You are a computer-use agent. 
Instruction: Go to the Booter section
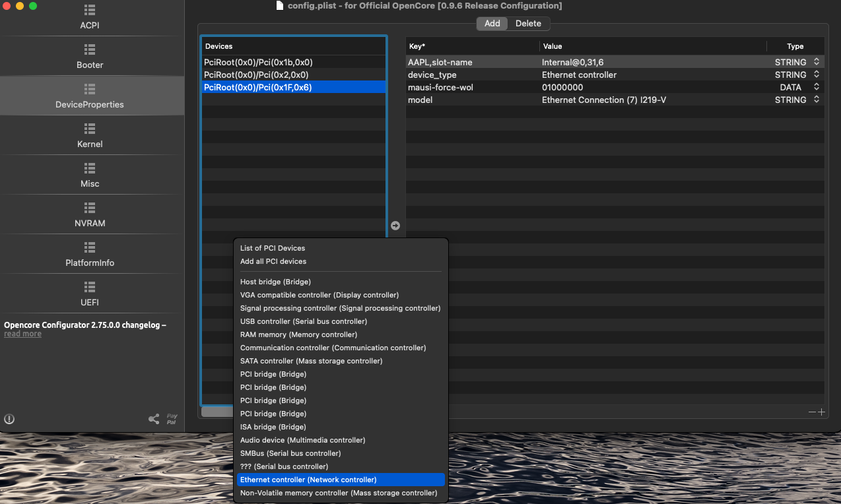click(x=90, y=57)
